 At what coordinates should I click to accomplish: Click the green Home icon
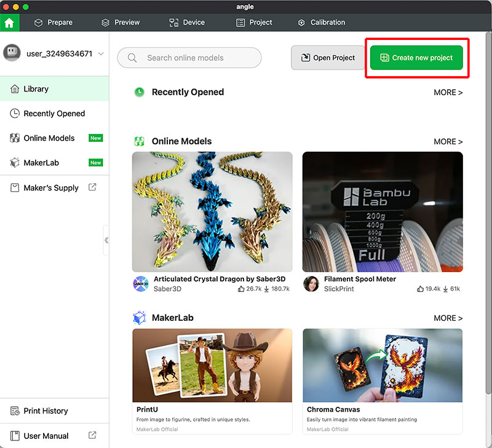(9, 23)
